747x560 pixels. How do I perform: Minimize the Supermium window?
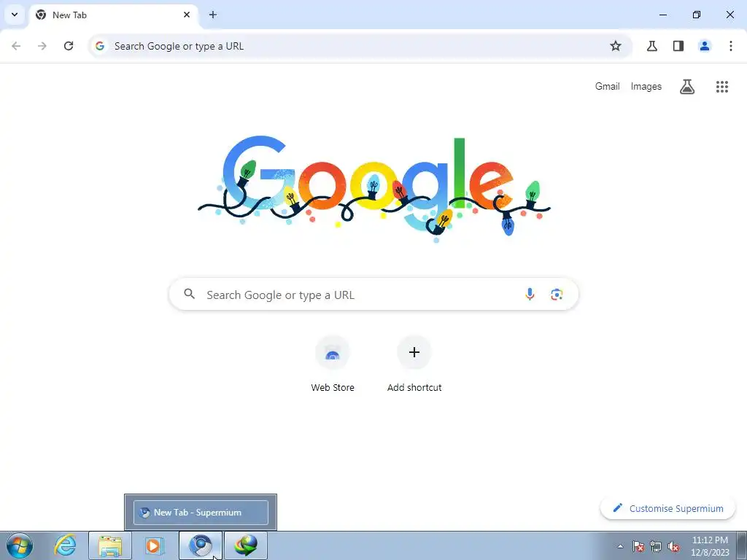tap(662, 15)
